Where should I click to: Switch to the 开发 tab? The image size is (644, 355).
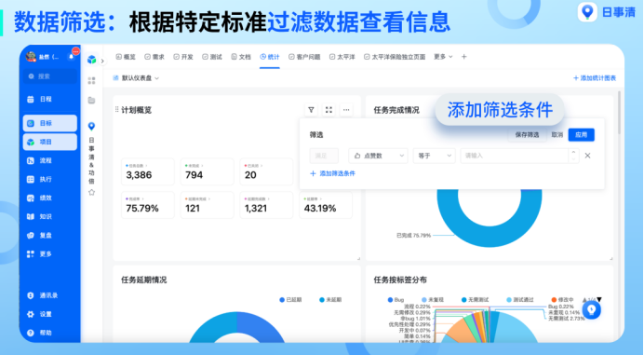[183, 57]
